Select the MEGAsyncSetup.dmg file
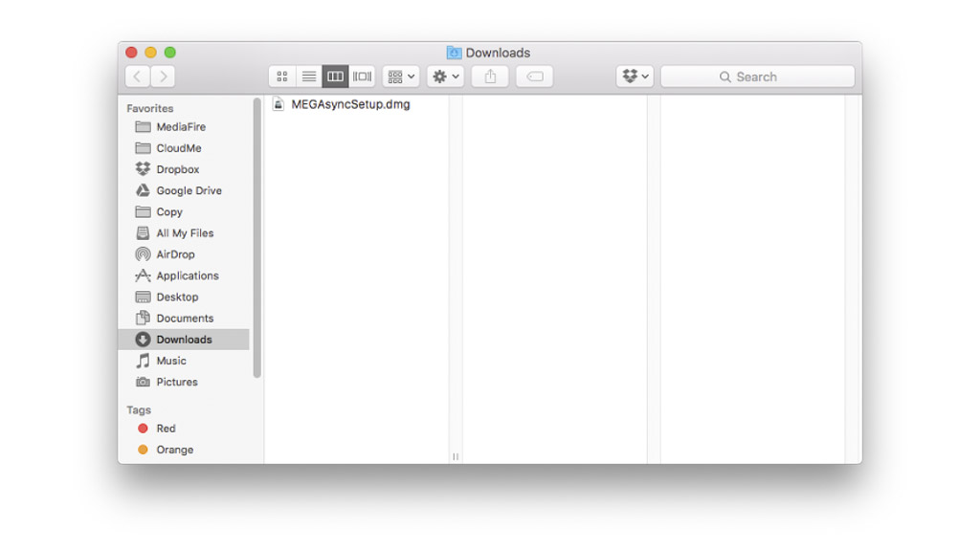Screen dimensions: 980x551 coord(349,104)
